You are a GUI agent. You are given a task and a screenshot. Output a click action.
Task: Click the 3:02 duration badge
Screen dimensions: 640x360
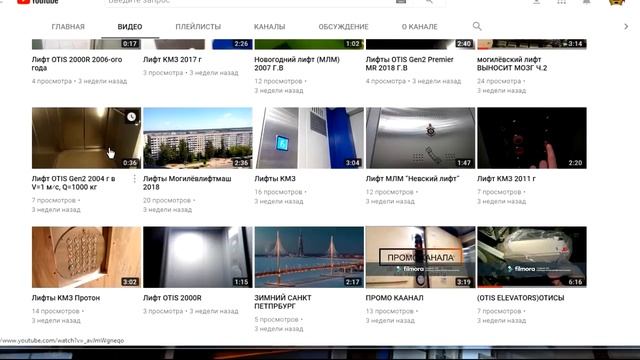point(130,282)
